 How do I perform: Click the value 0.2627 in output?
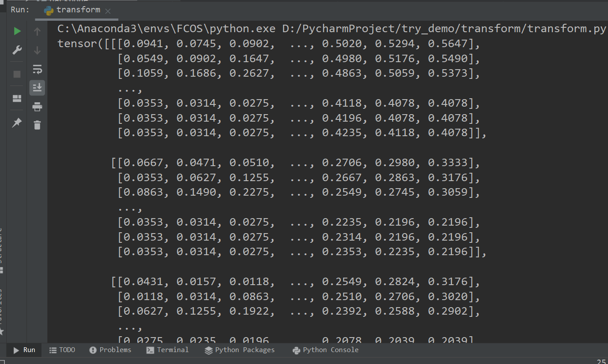coord(249,74)
